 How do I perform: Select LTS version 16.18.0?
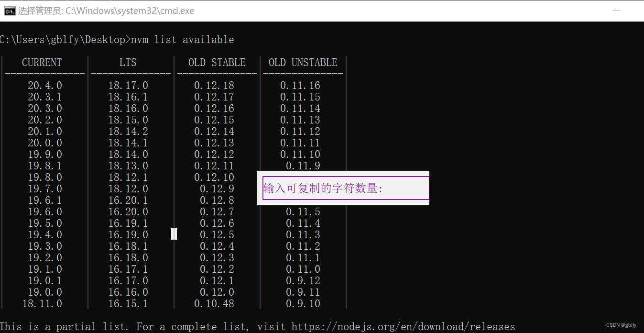pyautogui.click(x=128, y=258)
